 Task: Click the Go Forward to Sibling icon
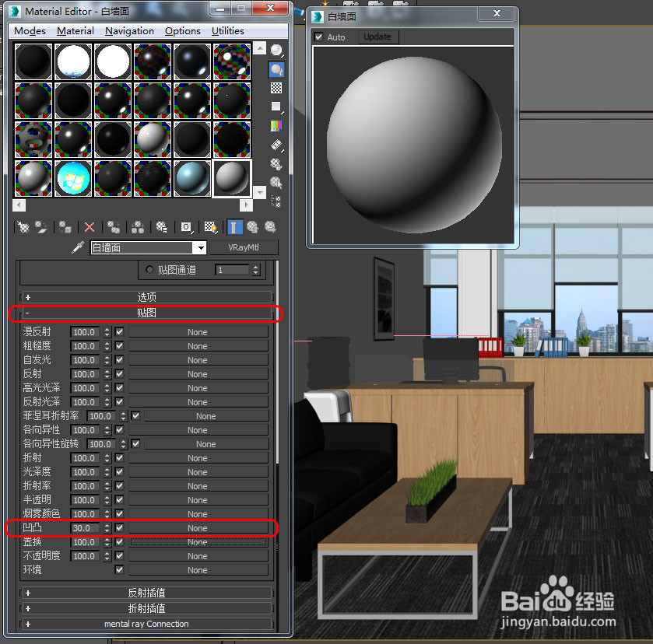click(x=270, y=227)
